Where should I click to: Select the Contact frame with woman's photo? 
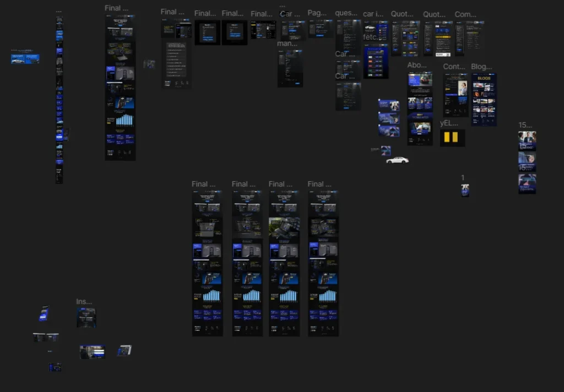pyautogui.click(x=455, y=95)
